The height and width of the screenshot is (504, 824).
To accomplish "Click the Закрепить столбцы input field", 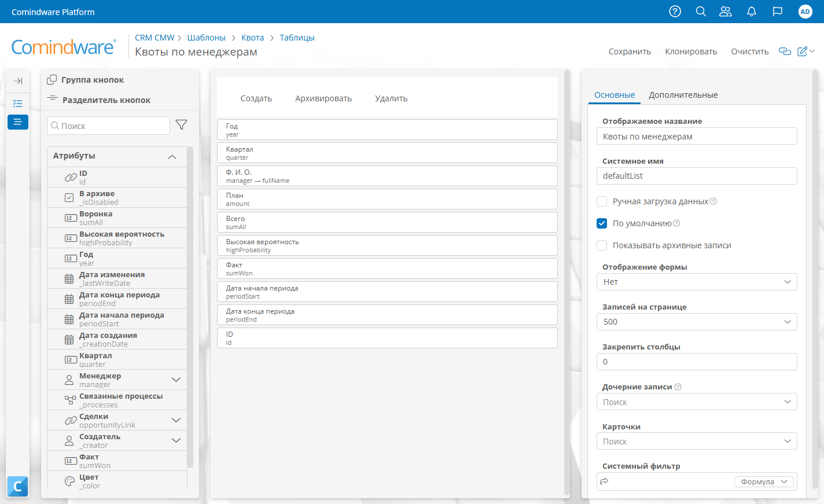I will pyautogui.click(x=696, y=362).
